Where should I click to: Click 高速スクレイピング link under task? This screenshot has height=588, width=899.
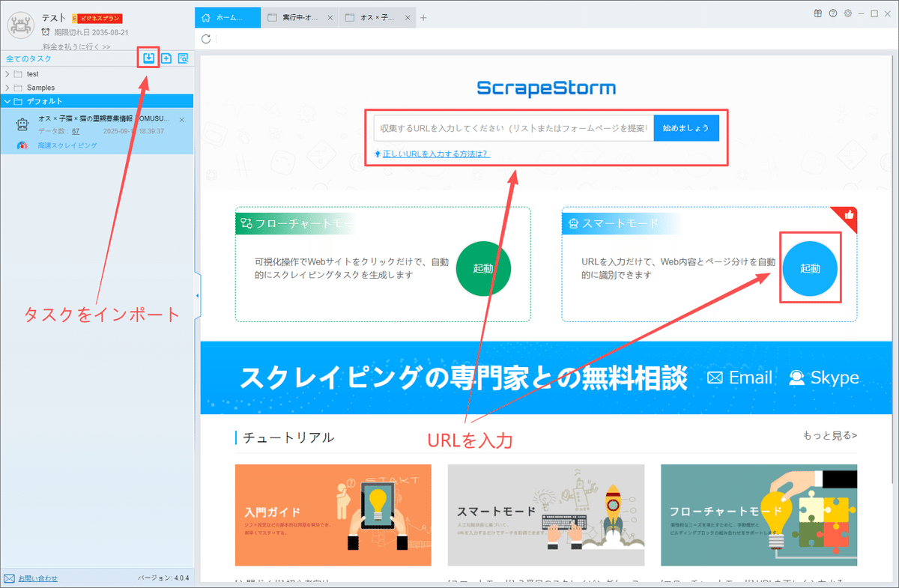(x=67, y=145)
